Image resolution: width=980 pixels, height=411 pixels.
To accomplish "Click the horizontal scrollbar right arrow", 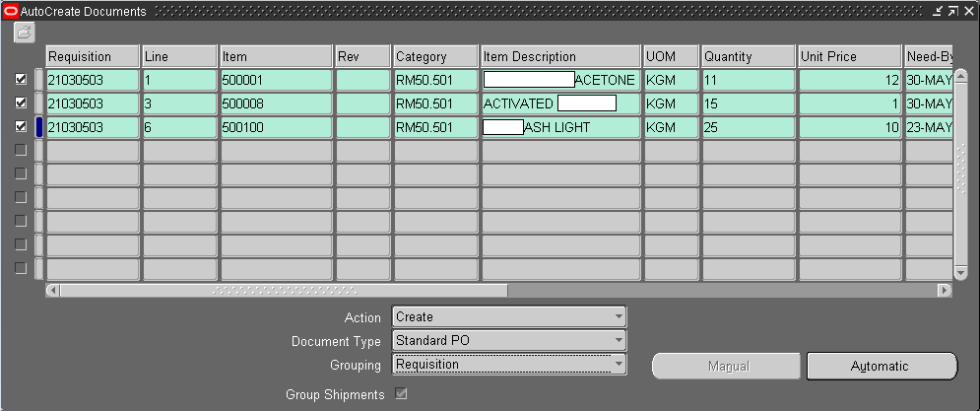I will tap(945, 291).
